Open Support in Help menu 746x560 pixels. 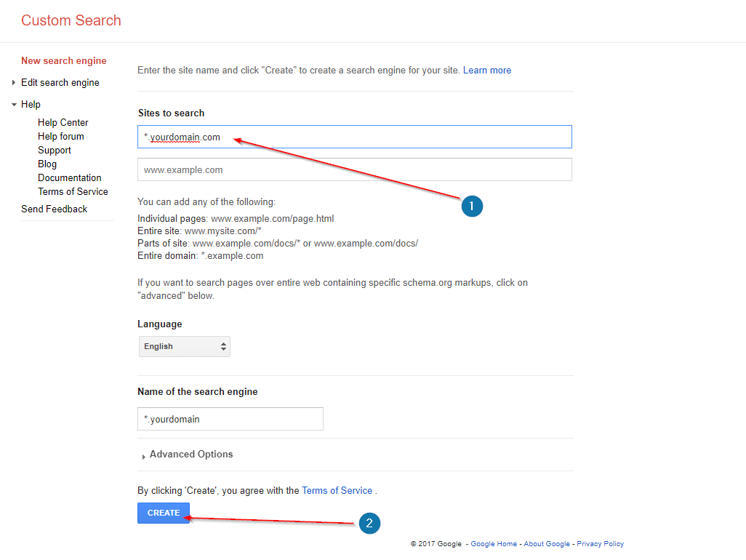(55, 151)
